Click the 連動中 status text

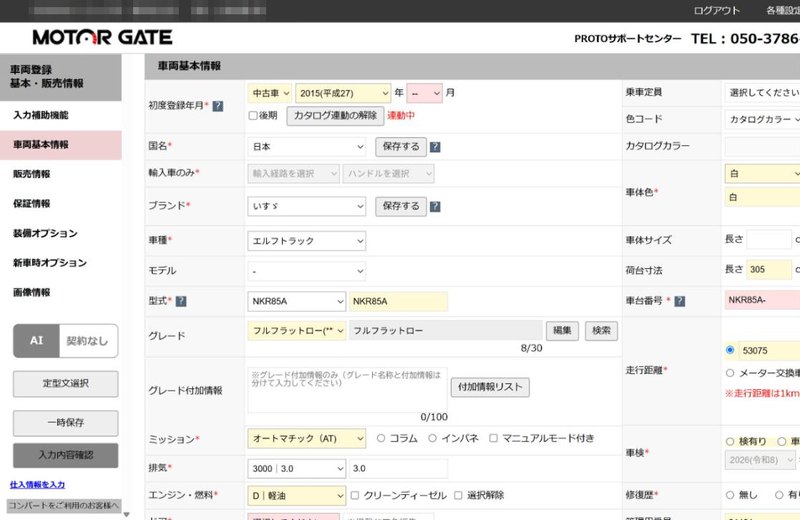pyautogui.click(x=401, y=116)
